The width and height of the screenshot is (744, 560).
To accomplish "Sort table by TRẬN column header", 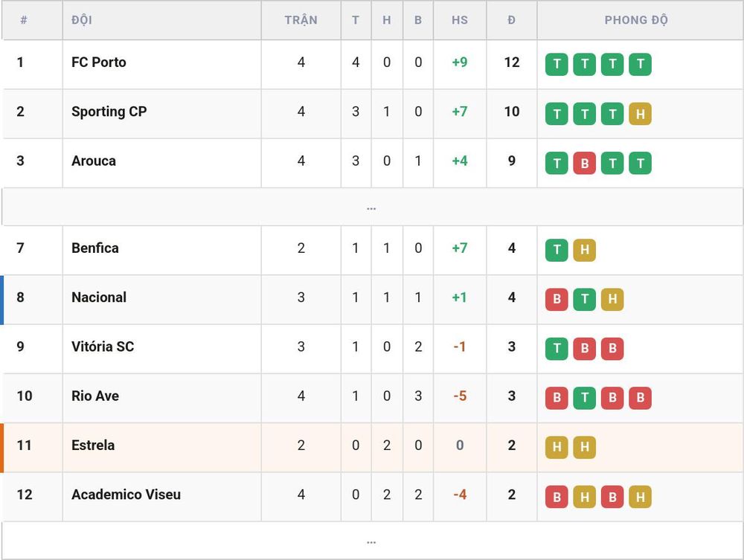I will tap(301, 20).
